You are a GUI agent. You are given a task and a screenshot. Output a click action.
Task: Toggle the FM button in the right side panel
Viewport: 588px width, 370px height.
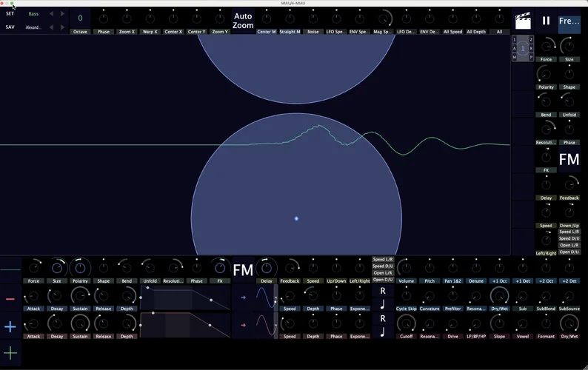tap(569, 159)
